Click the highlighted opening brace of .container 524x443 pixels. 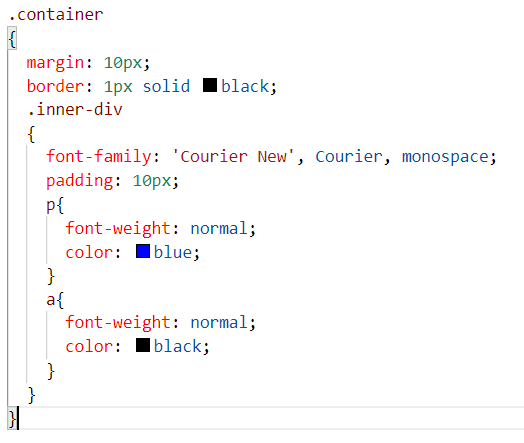12,39
